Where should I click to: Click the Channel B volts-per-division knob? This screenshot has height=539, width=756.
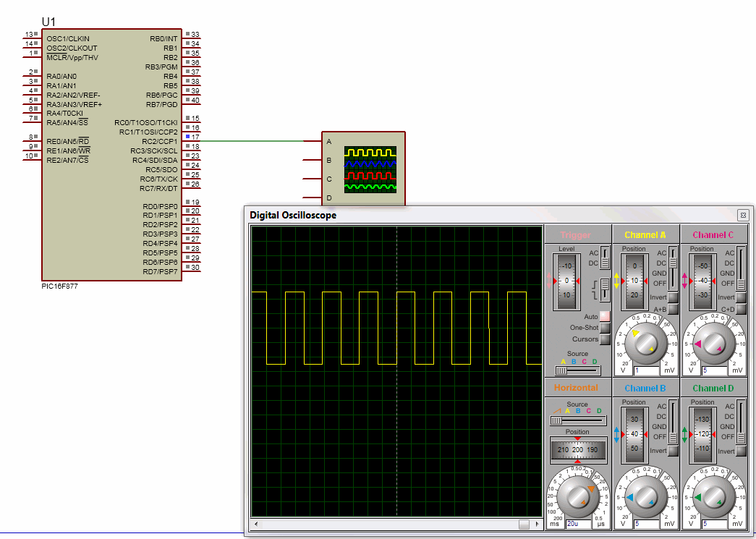[x=645, y=496]
